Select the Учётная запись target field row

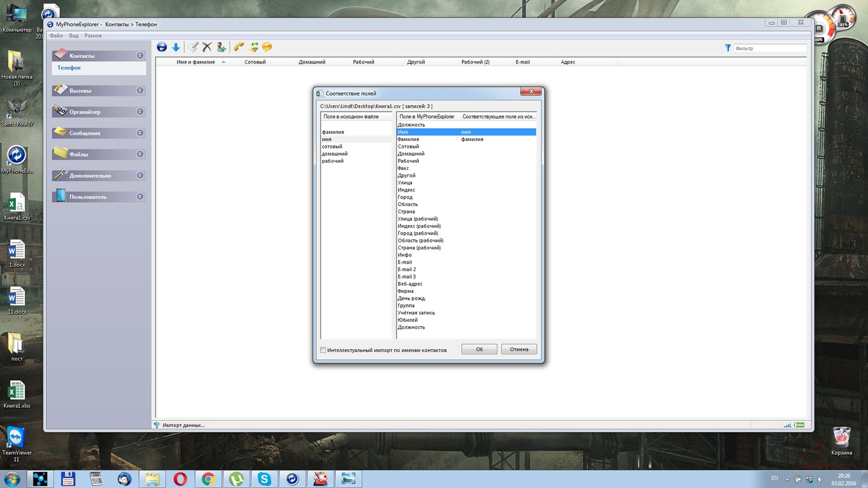click(x=467, y=313)
